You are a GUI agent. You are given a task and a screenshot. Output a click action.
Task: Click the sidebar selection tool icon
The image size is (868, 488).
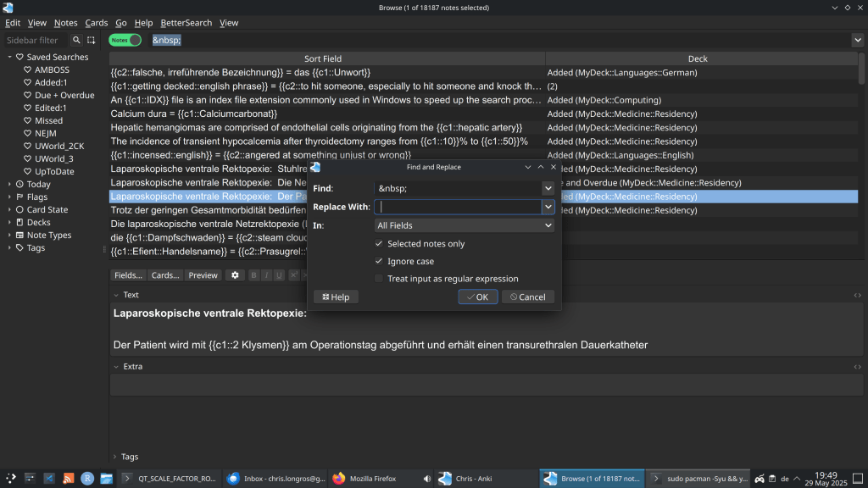click(x=92, y=40)
